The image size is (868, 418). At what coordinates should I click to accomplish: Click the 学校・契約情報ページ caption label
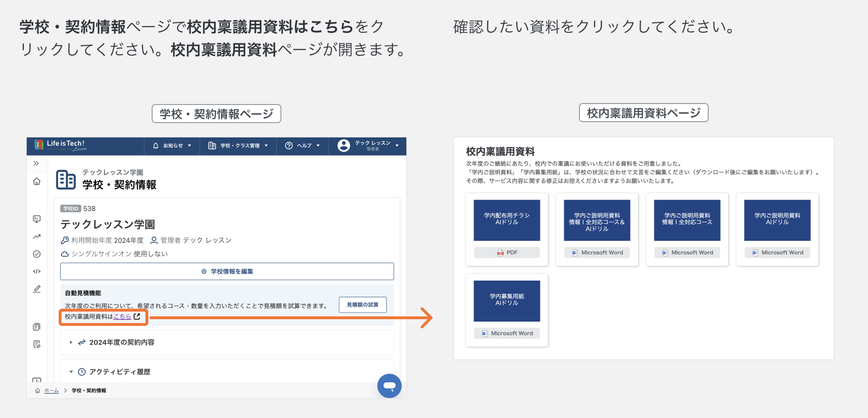(217, 114)
